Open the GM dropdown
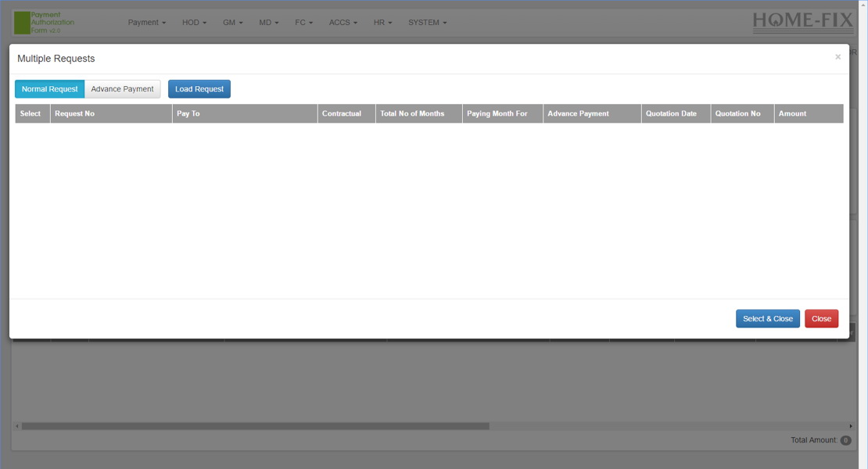 pyautogui.click(x=231, y=22)
